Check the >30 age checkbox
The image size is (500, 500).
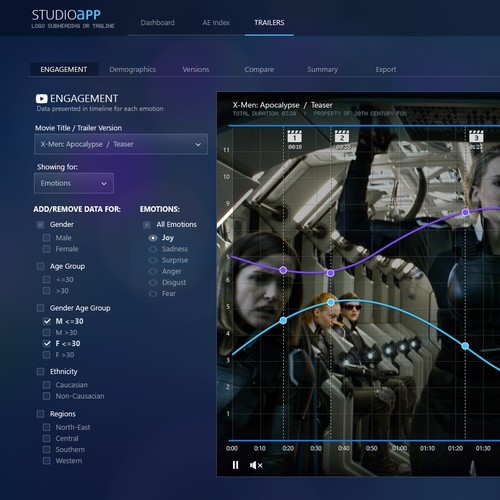(47, 291)
